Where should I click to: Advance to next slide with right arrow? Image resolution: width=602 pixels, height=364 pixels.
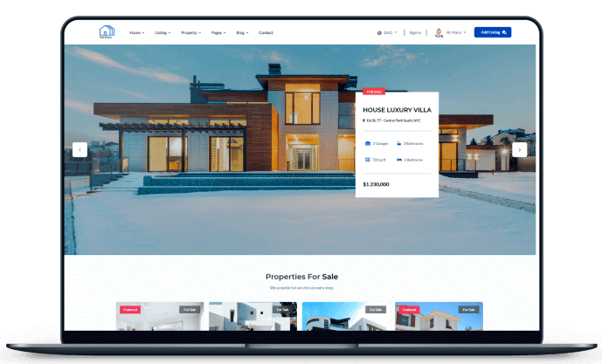(x=520, y=149)
